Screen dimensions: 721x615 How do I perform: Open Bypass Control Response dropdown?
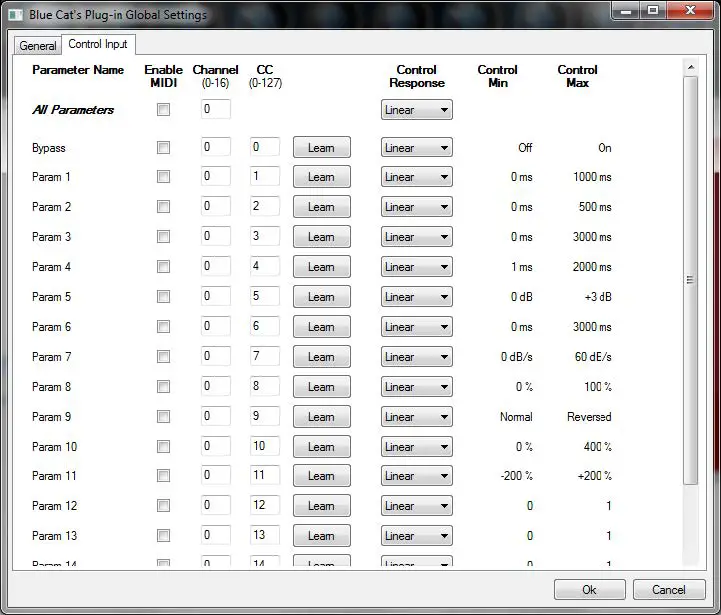[417, 148]
